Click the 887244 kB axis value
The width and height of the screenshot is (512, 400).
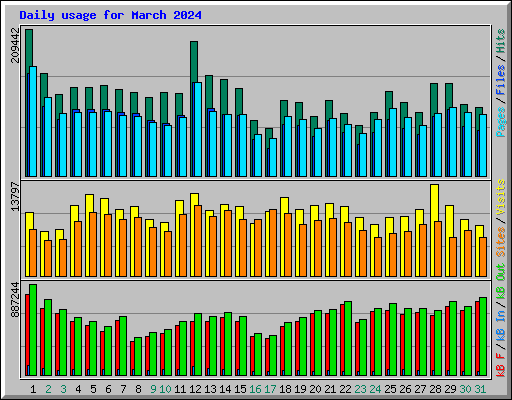[x=15, y=300]
